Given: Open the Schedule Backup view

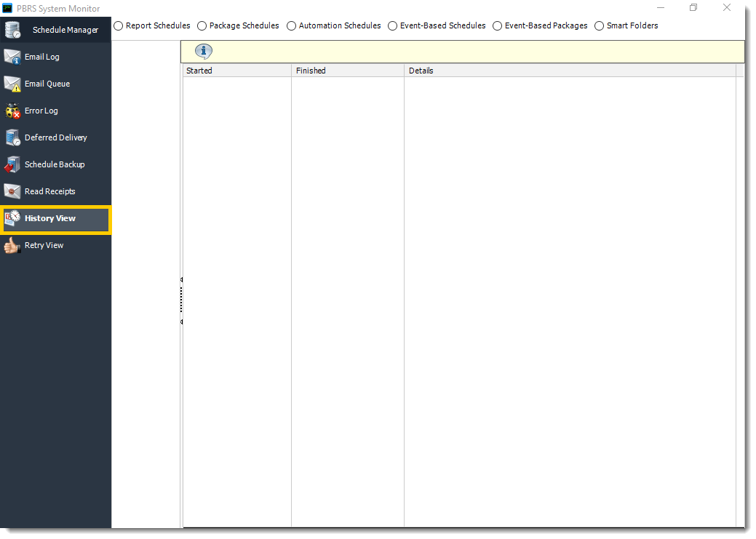Looking at the screenshot, I should pyautogui.click(x=55, y=164).
